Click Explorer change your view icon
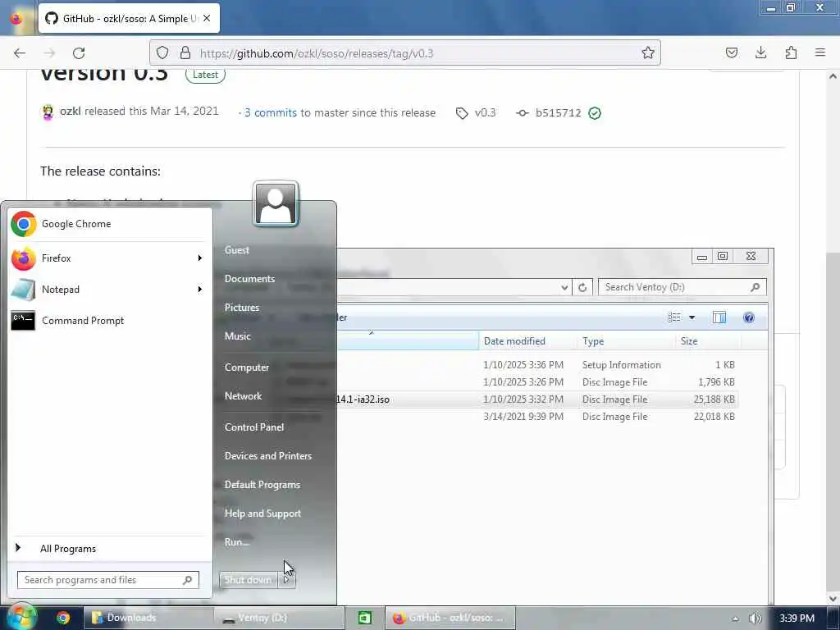The image size is (840, 630). [x=674, y=317]
